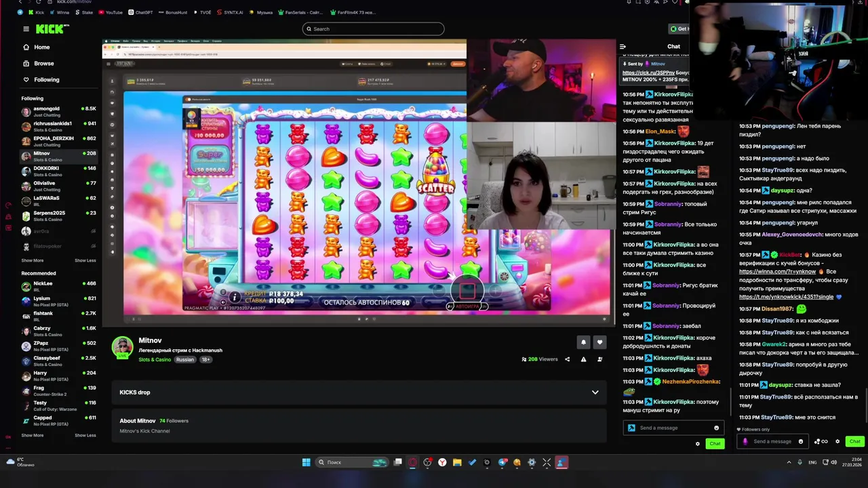
Task: Select EPOHA_DERZKIH channel in sidebar
Action: coord(58,141)
